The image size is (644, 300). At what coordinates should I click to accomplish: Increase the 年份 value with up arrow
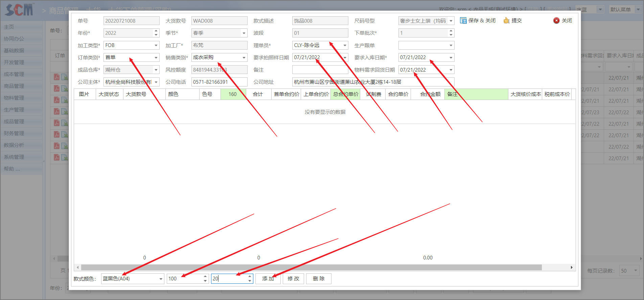[x=156, y=31]
